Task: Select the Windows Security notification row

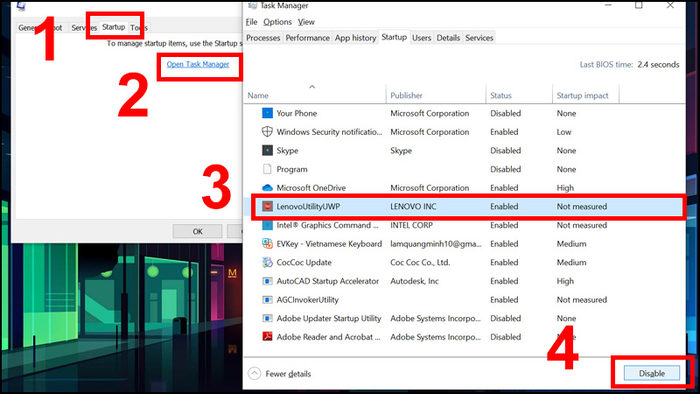Action: point(329,132)
